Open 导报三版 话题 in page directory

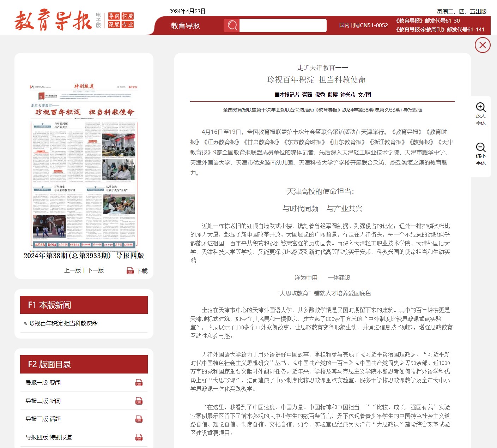click(x=43, y=419)
